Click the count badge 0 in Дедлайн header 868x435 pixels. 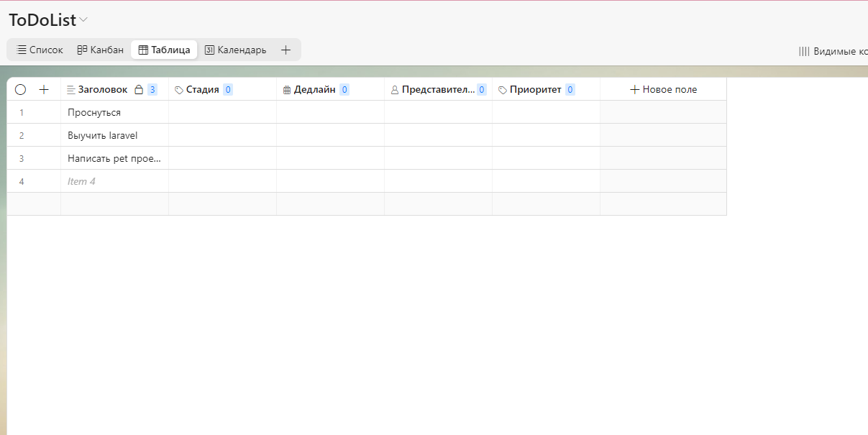(x=344, y=90)
